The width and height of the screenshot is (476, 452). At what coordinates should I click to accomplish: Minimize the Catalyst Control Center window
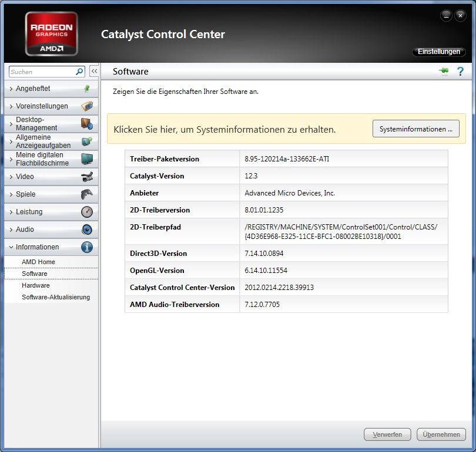446,15
